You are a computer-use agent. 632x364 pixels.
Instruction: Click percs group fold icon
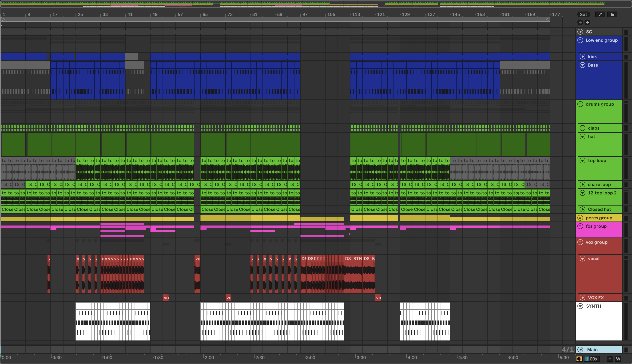click(580, 218)
